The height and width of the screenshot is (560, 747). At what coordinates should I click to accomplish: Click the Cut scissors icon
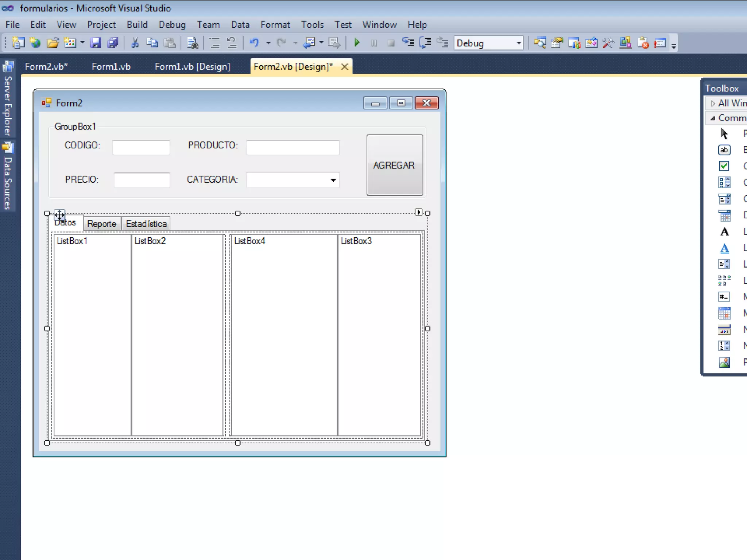135,43
